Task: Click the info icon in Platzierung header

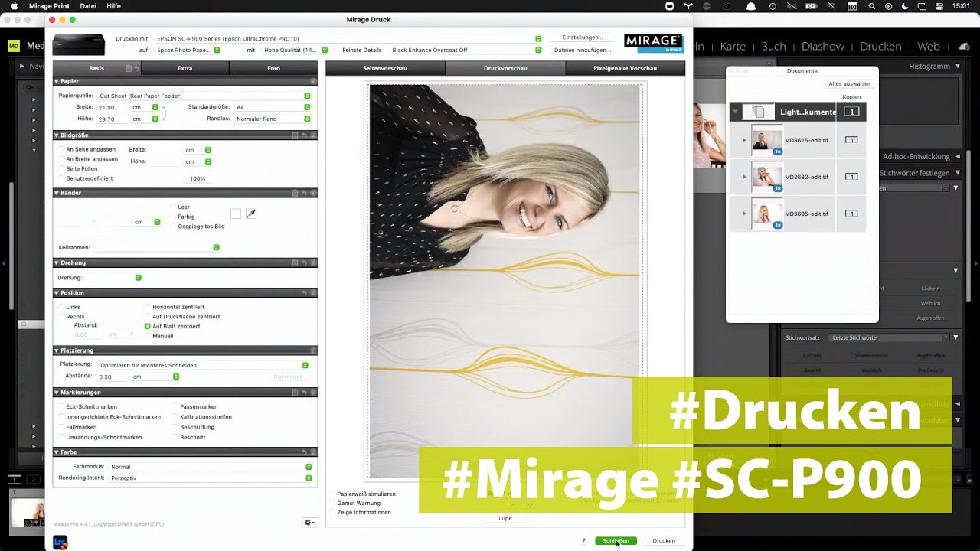Action: 313,350
